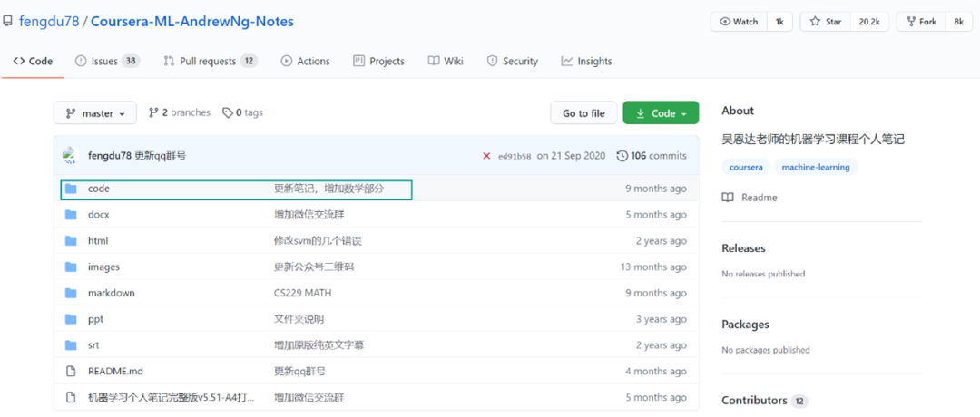
Task: Fork the repository
Action: pyautogui.click(x=921, y=21)
